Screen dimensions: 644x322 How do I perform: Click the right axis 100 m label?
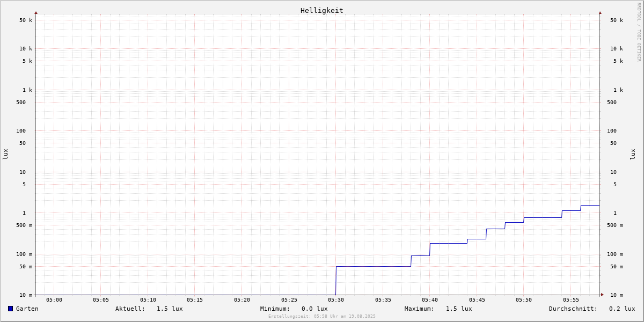tap(615, 254)
